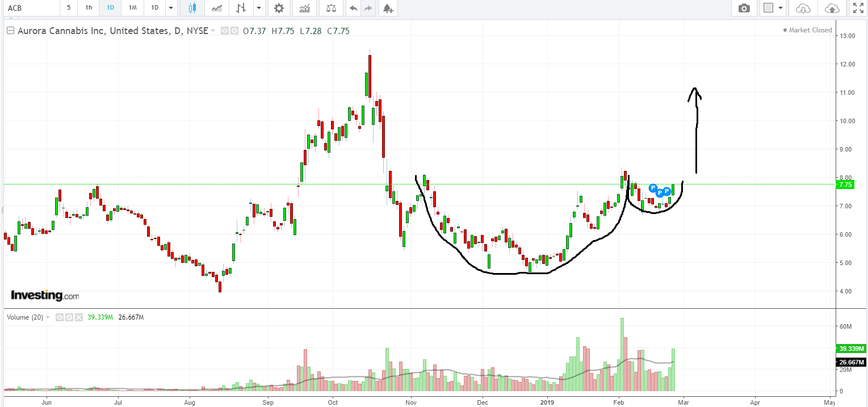Select the 5 minute interval

tap(69, 8)
